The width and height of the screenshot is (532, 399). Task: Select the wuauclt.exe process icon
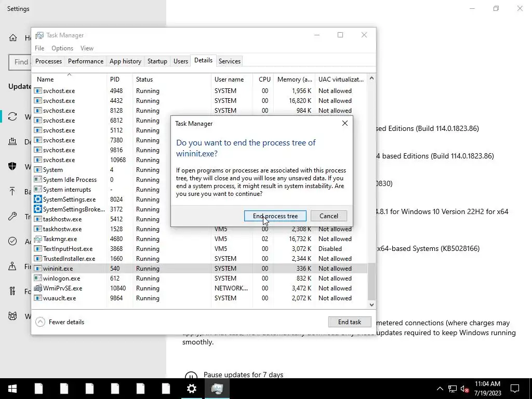(37, 298)
